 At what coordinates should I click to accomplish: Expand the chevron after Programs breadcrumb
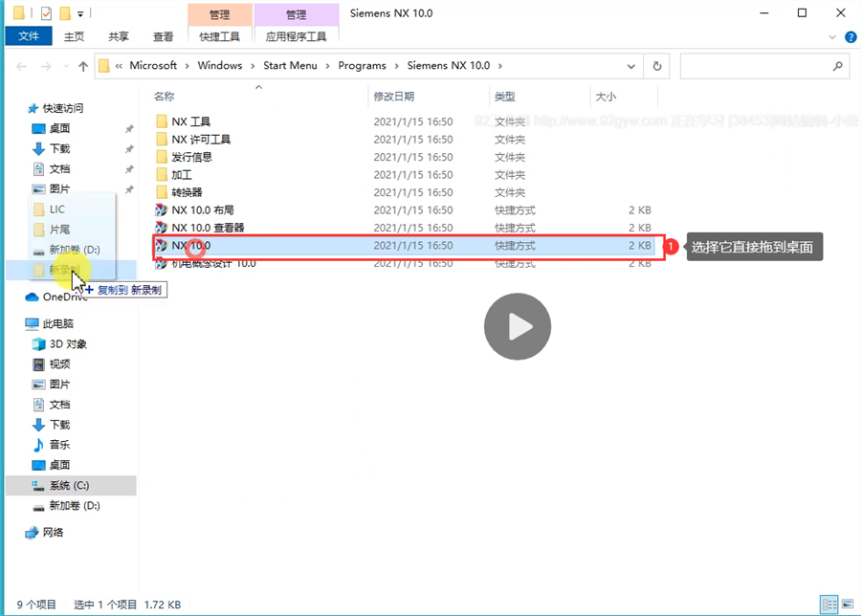396,66
